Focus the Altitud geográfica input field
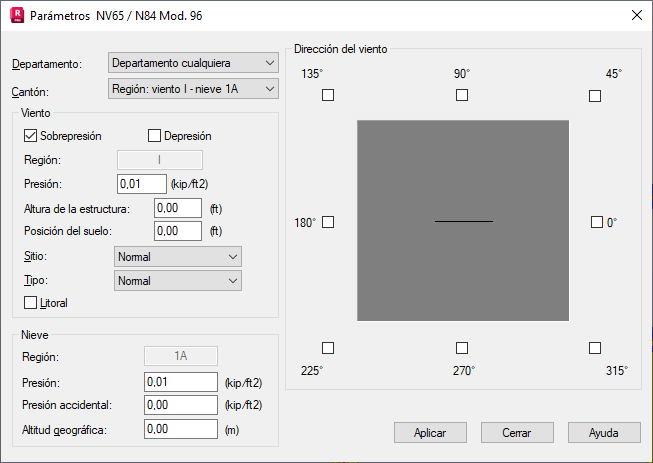 [181, 429]
